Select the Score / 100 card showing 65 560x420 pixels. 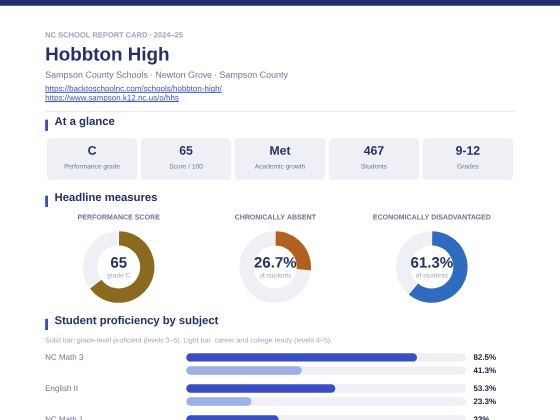(186, 159)
